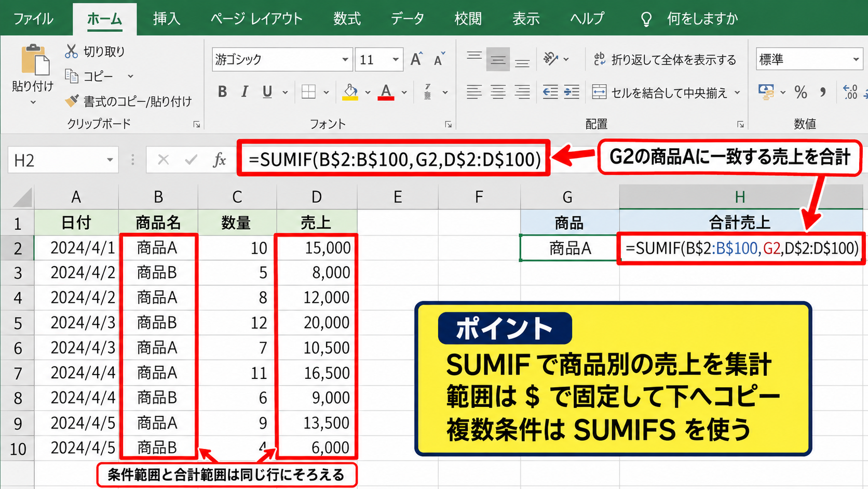Increase font size with large A icon

coord(416,59)
